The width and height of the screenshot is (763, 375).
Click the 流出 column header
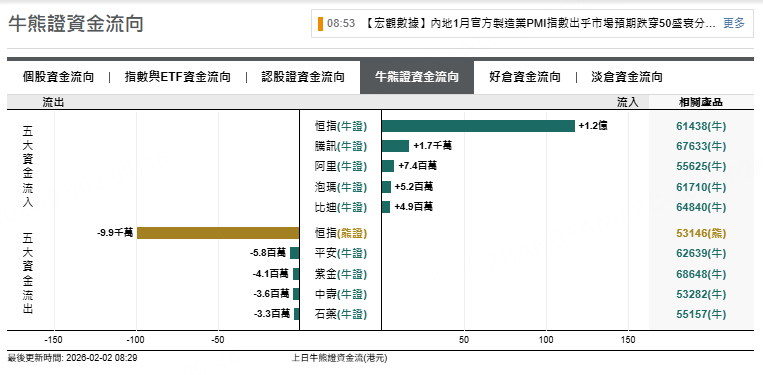(53, 102)
